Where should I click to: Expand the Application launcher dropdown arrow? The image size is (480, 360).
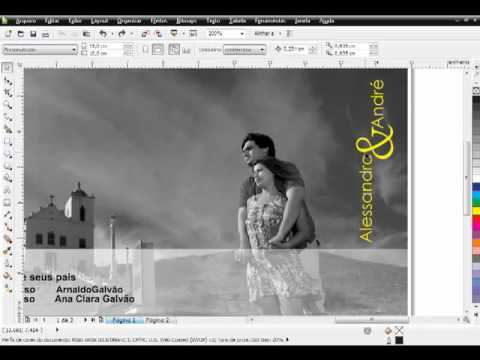183,34
